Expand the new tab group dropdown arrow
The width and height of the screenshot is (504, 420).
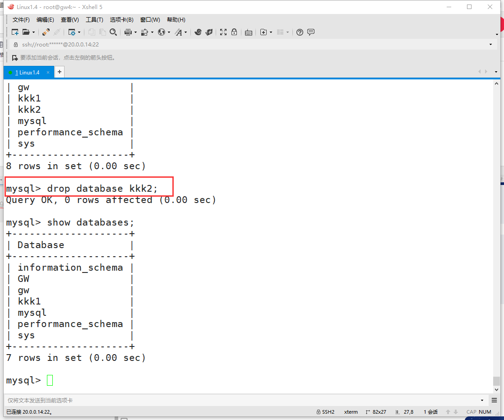271,32
